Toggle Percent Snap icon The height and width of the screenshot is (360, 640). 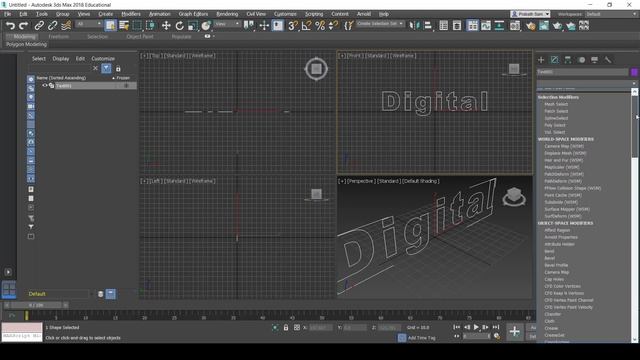(320, 26)
